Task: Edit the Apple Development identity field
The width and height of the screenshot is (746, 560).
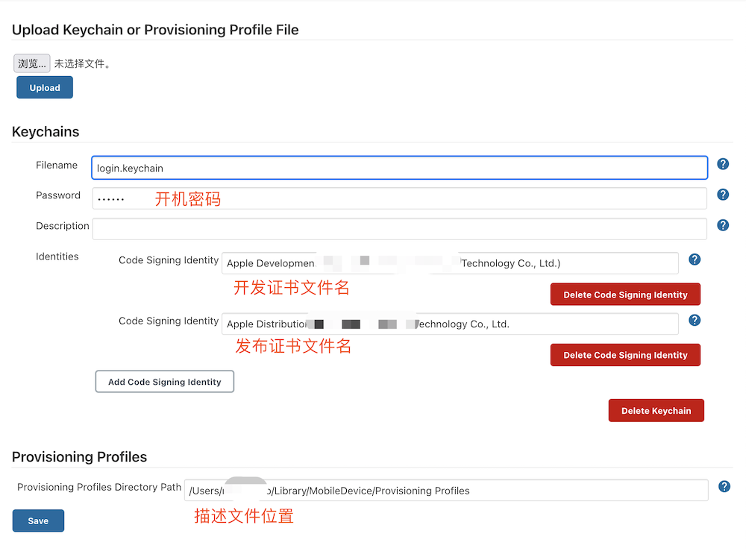Action: tap(450, 263)
